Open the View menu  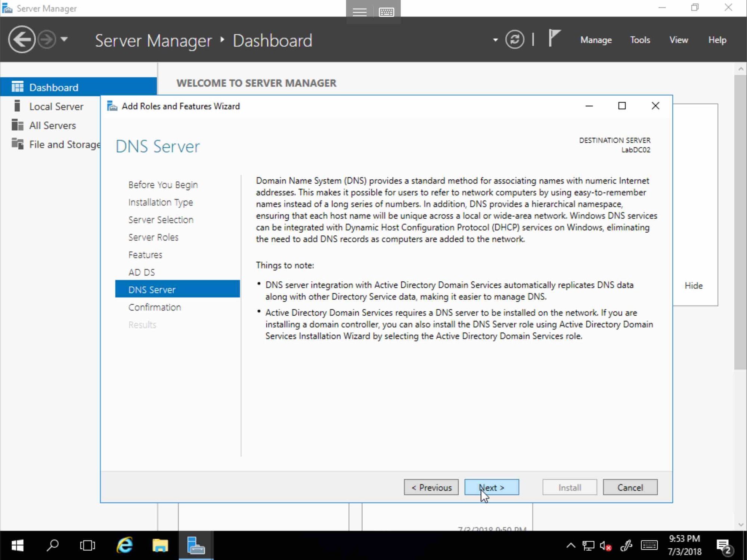click(x=679, y=40)
